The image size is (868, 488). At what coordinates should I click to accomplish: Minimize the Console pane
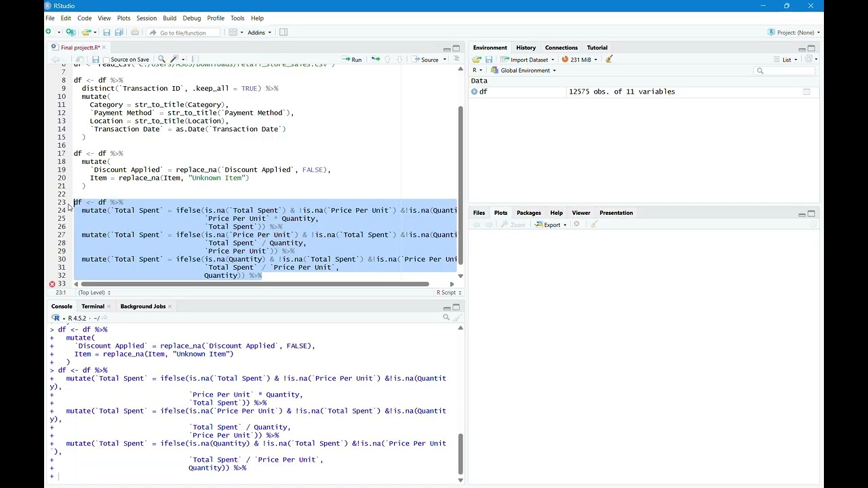(x=446, y=307)
